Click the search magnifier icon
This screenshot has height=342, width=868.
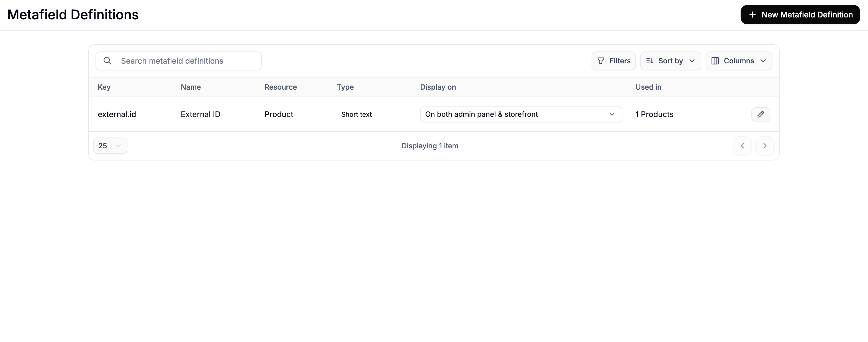[x=107, y=61]
